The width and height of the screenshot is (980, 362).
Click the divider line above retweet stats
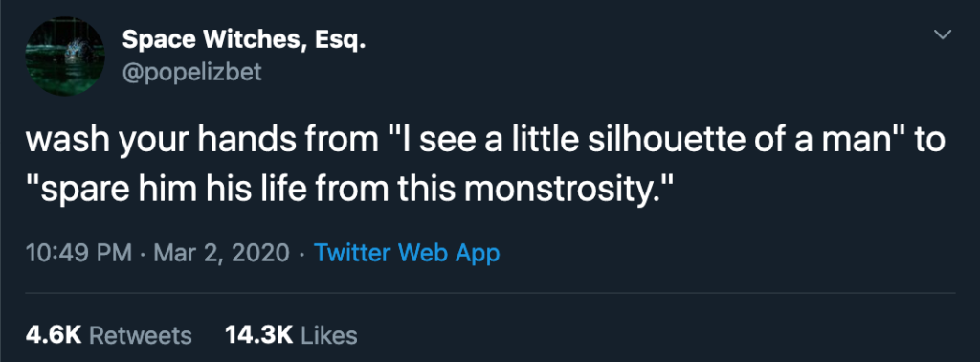[x=490, y=293]
